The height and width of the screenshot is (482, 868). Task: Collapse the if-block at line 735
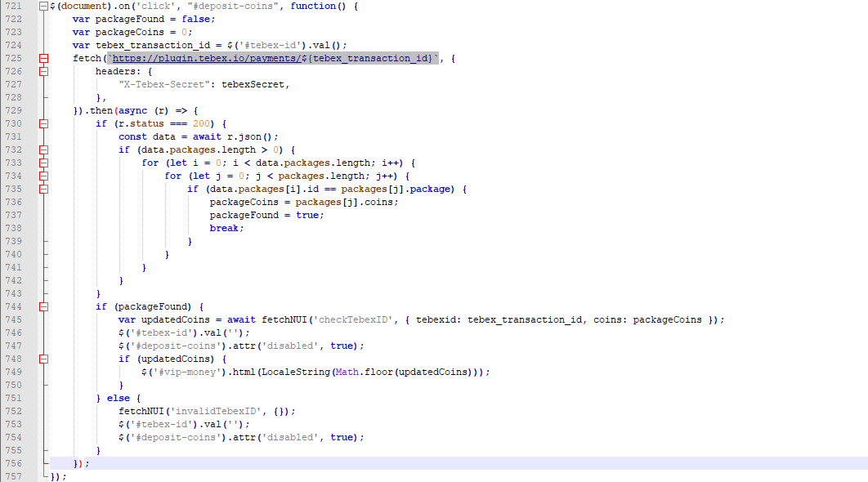[x=43, y=190]
